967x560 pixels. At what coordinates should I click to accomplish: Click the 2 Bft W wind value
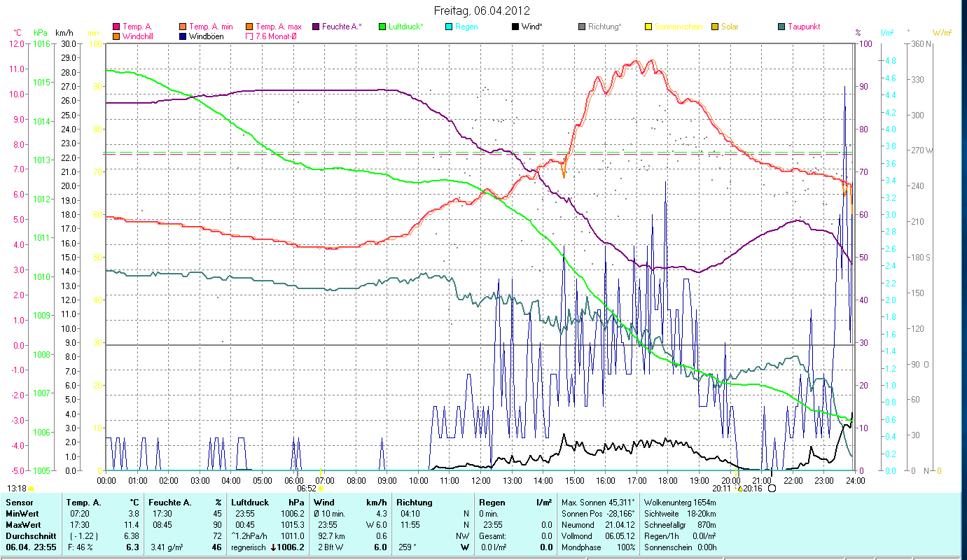(x=329, y=547)
